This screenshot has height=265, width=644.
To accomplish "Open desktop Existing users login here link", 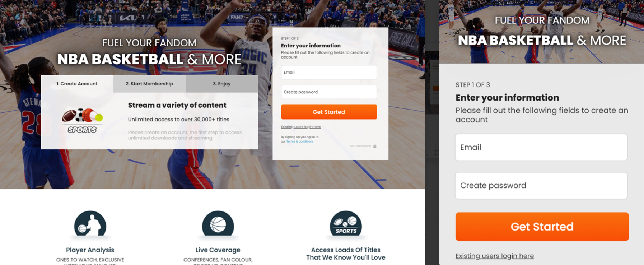I will pos(301,127).
